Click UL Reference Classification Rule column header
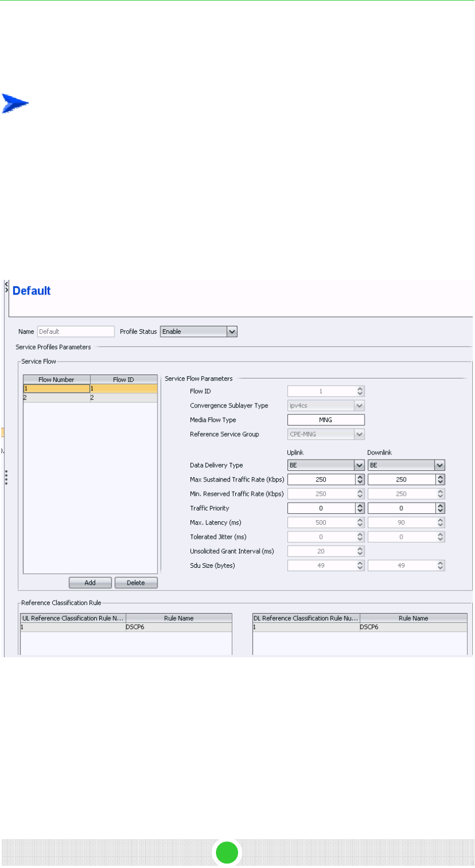Screen dimensions: 475x868 click(x=73, y=618)
